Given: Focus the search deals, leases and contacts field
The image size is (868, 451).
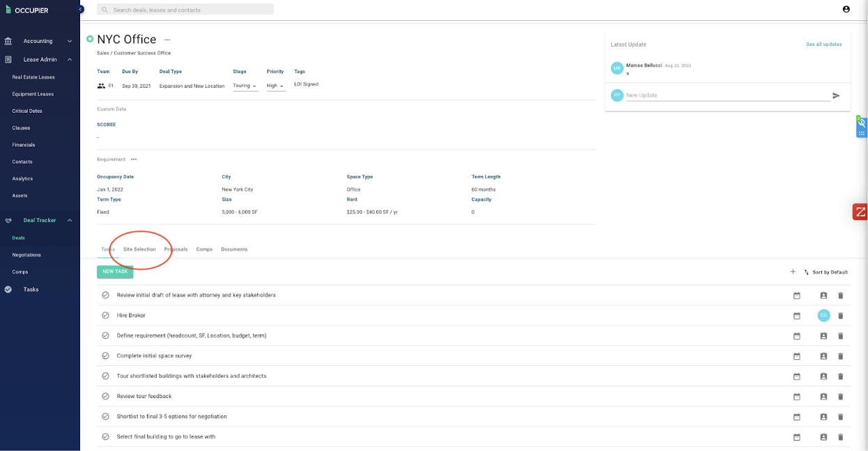Looking at the screenshot, I should [185, 10].
